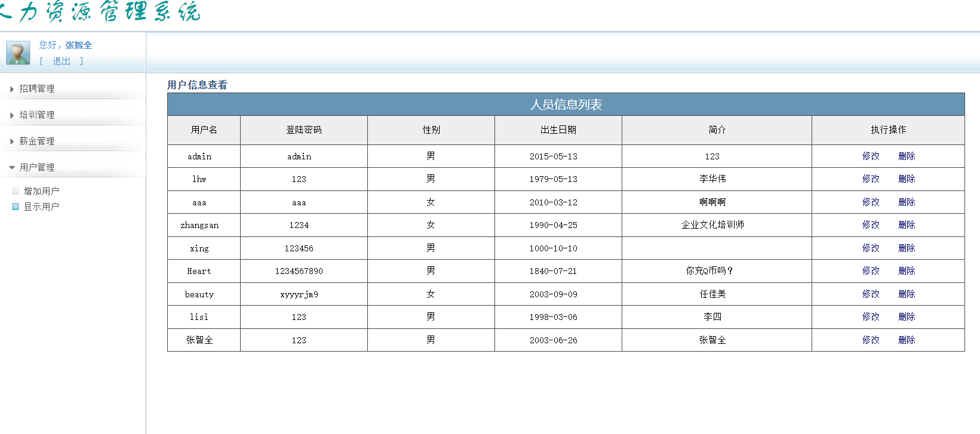The height and width of the screenshot is (434, 980).
Task: Click the 性别 column header
Action: [431, 130]
